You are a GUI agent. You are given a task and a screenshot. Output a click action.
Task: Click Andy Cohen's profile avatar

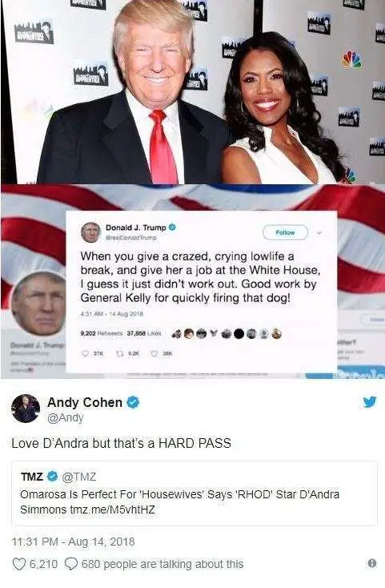pyautogui.click(x=26, y=409)
